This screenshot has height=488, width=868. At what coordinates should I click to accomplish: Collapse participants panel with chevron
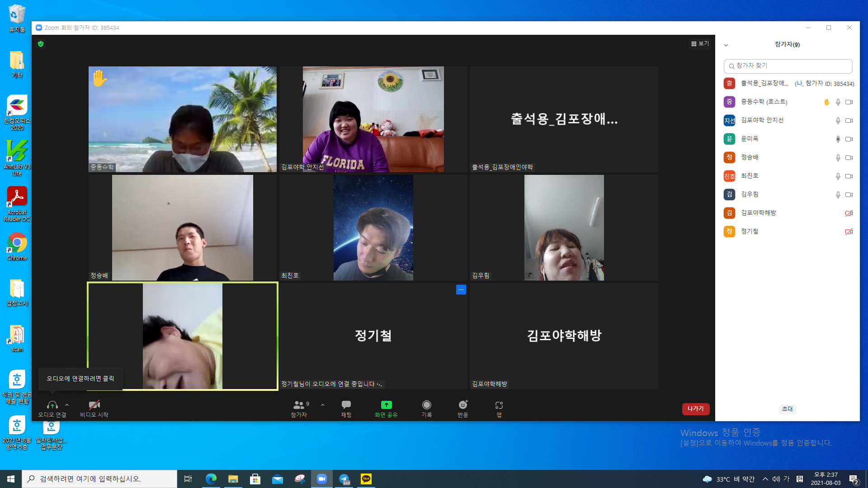coord(726,45)
